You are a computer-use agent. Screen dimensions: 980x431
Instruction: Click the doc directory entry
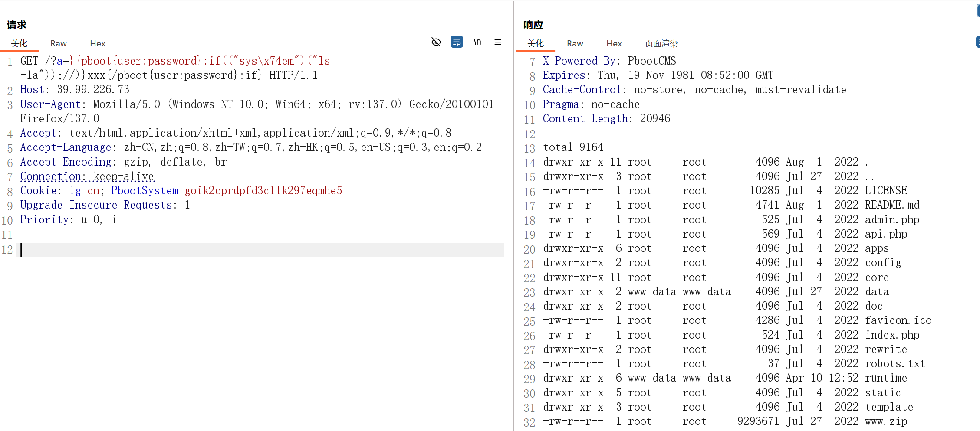pos(874,306)
